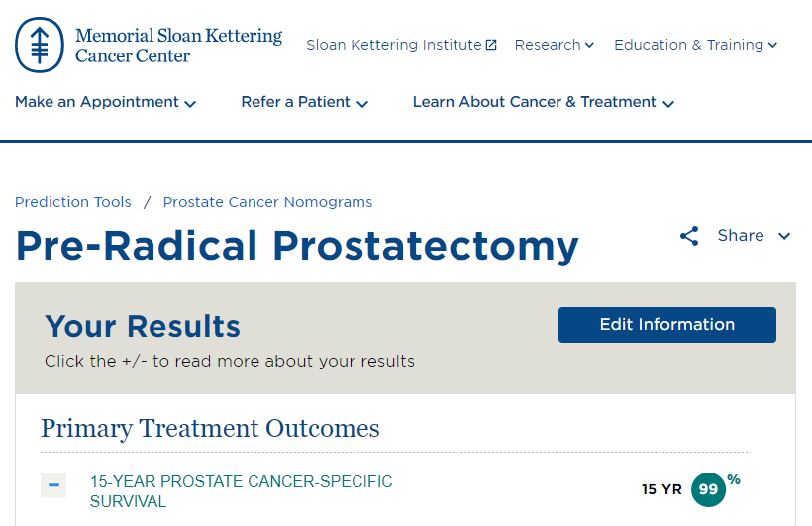Open the Prostate Cancer Nomograms breadcrumb link
Screen dimensions: 812x526
(267, 202)
